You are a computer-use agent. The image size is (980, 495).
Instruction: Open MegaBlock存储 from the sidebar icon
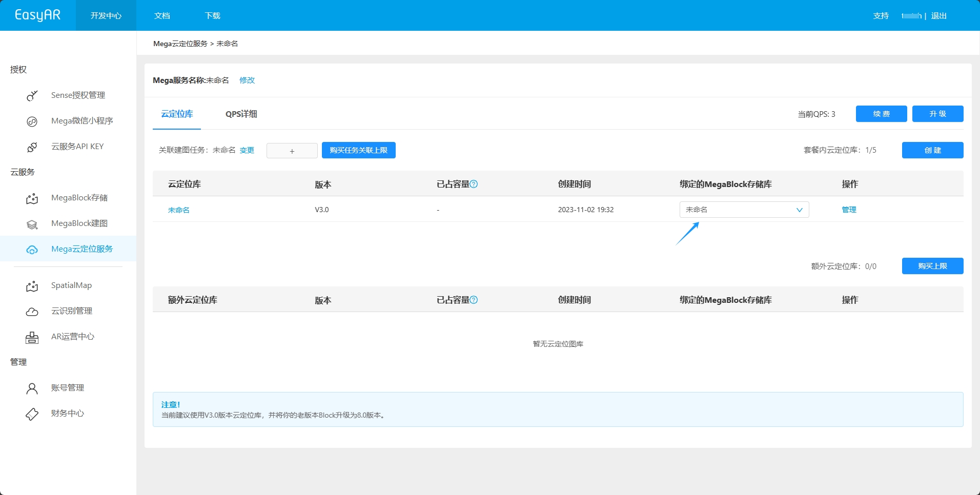[32, 198]
